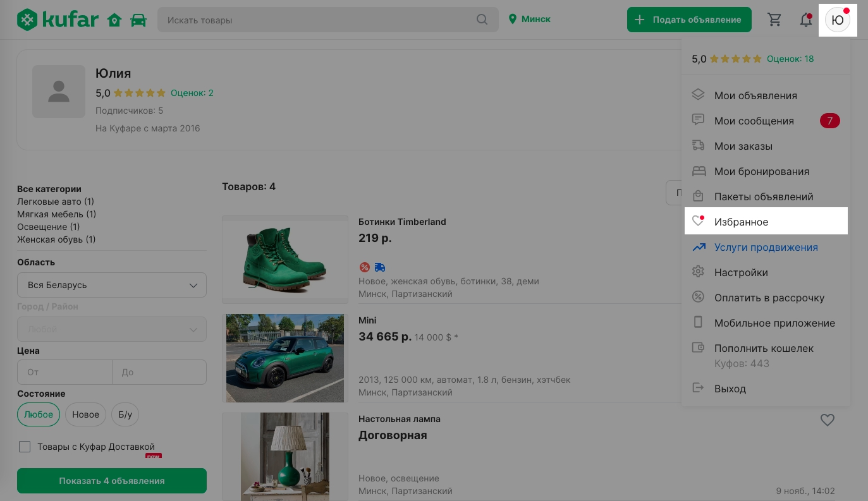The width and height of the screenshot is (868, 501).
Task: Click the blue delivery truck badge on Timberland
Action: [x=379, y=267]
